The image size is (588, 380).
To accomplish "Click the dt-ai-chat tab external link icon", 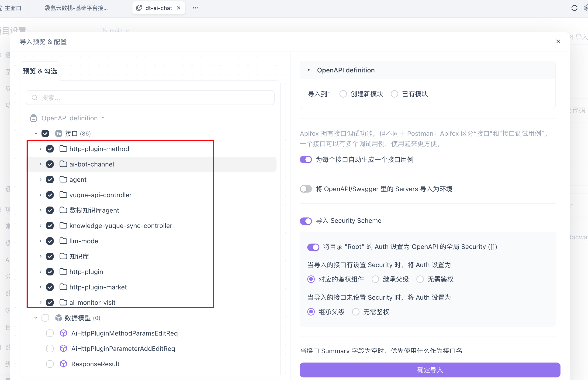I will (x=139, y=8).
